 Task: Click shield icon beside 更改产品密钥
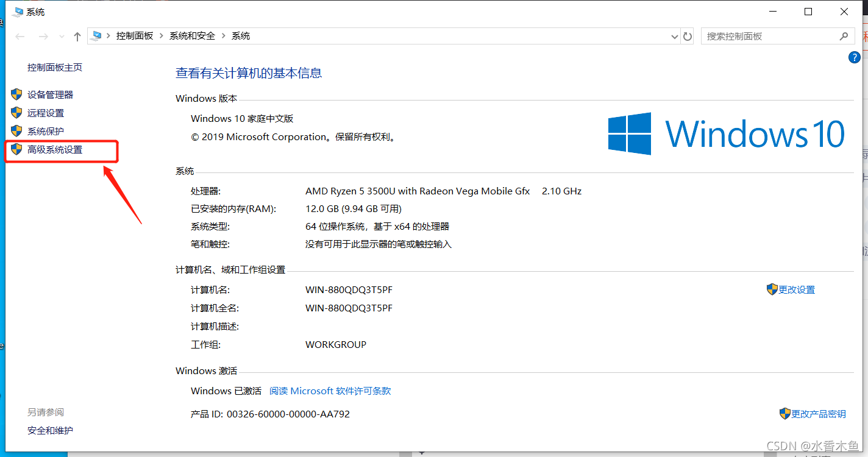tap(785, 414)
